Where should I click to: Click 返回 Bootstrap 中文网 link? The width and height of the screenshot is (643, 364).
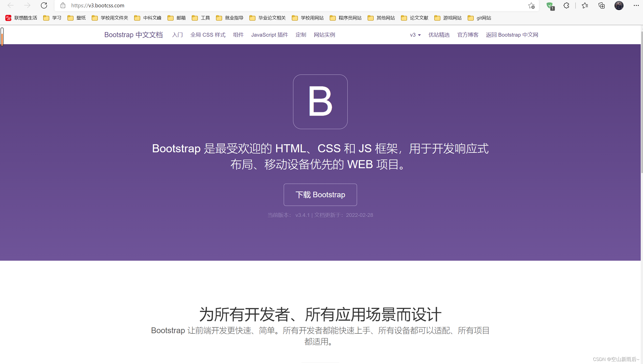pyautogui.click(x=512, y=35)
